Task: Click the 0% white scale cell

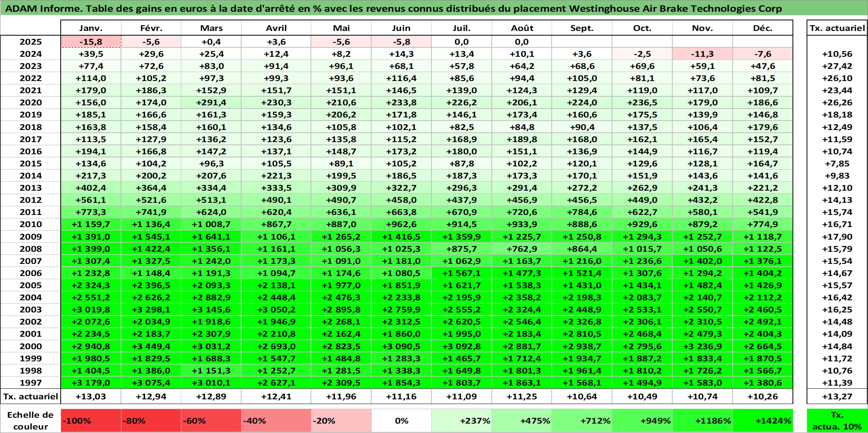Action: [401, 421]
